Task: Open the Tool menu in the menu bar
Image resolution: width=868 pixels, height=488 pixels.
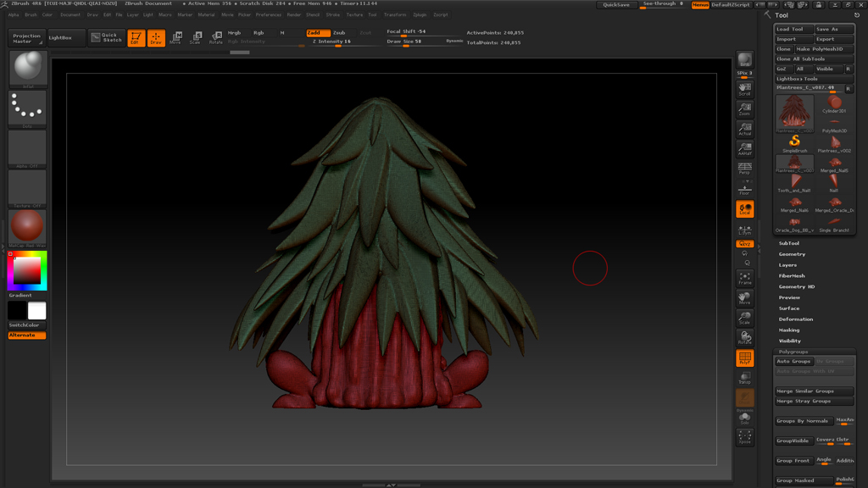Action: coord(373,14)
